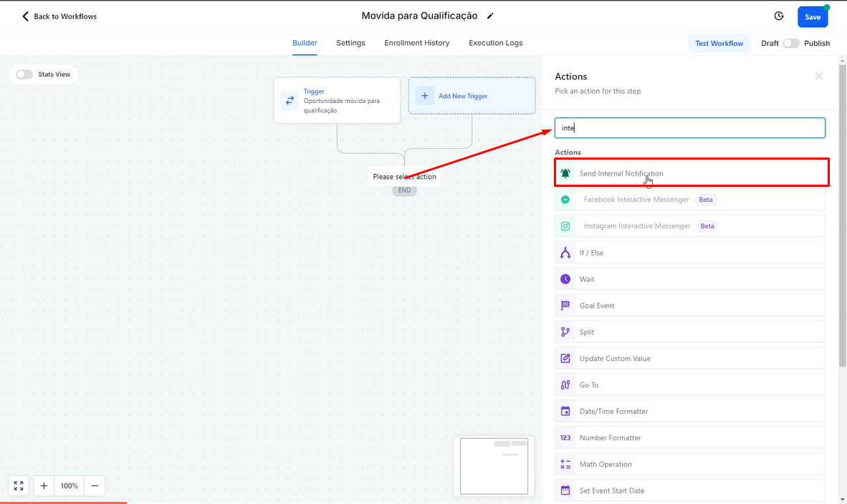Open the Execution Logs tab
The image size is (847, 504).
point(496,43)
